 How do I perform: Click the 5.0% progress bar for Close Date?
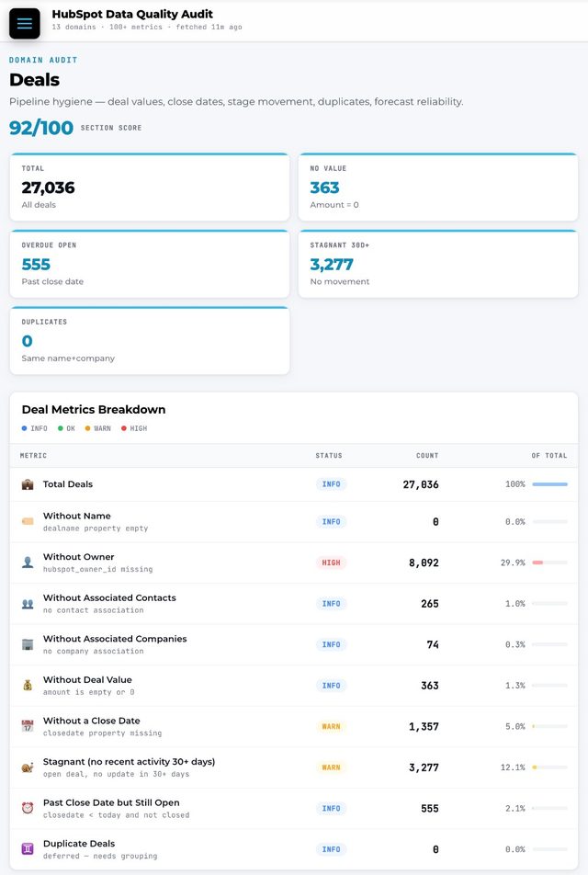(x=549, y=726)
